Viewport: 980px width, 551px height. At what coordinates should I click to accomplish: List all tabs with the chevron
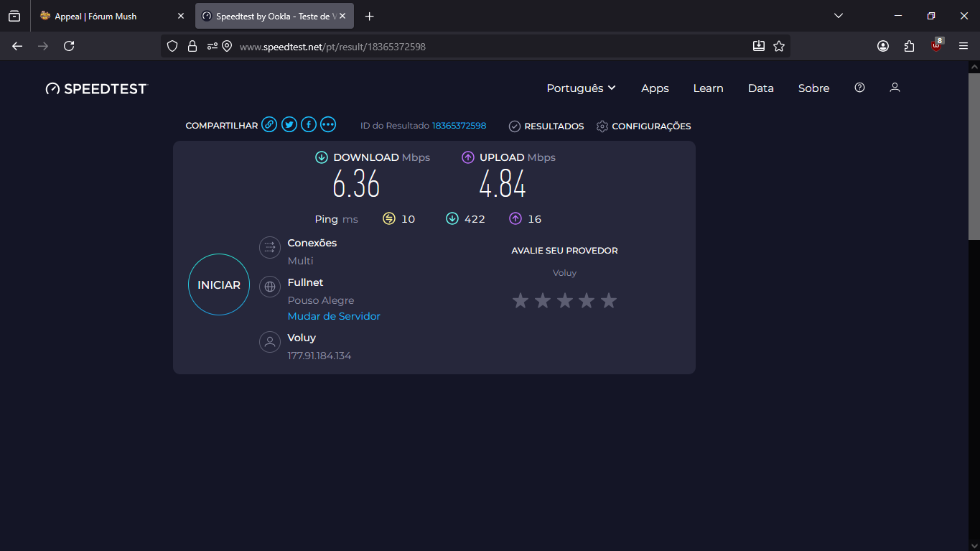(x=839, y=16)
